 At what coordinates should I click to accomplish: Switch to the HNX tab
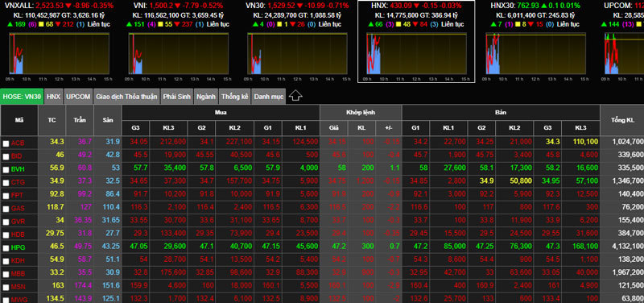click(53, 97)
